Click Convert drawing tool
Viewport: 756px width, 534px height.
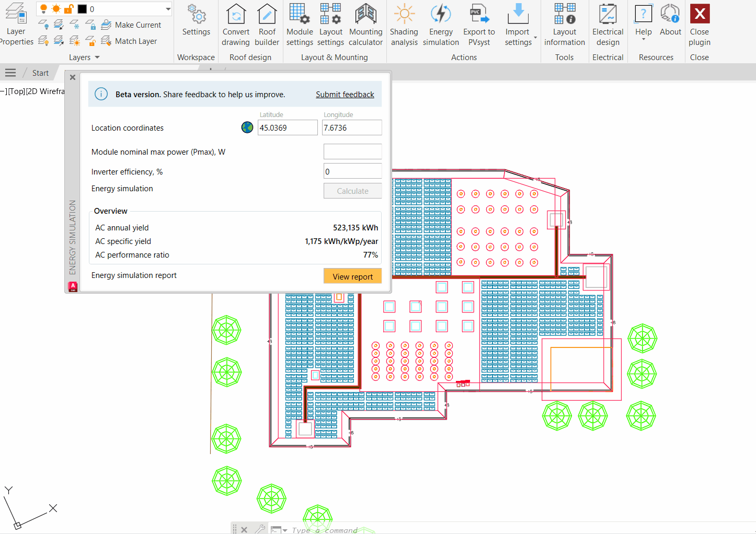236,25
